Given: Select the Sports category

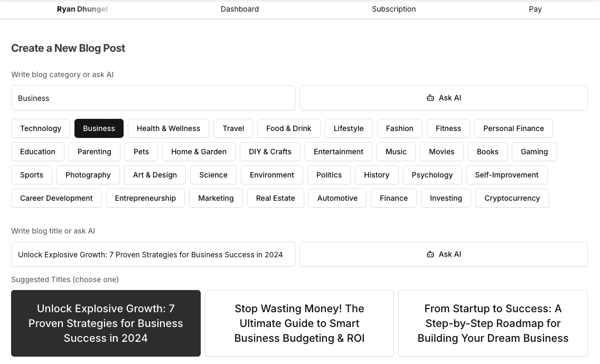Looking at the screenshot, I should (32, 175).
